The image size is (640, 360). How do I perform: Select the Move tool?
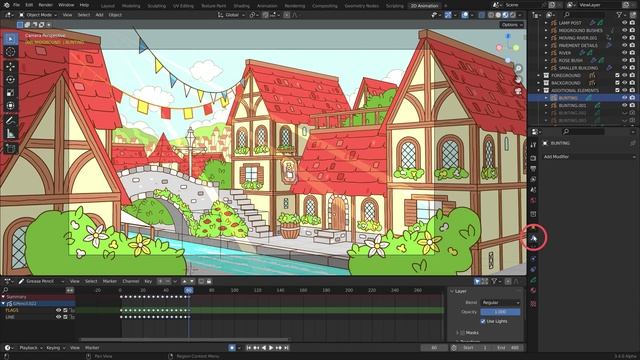click(x=11, y=67)
